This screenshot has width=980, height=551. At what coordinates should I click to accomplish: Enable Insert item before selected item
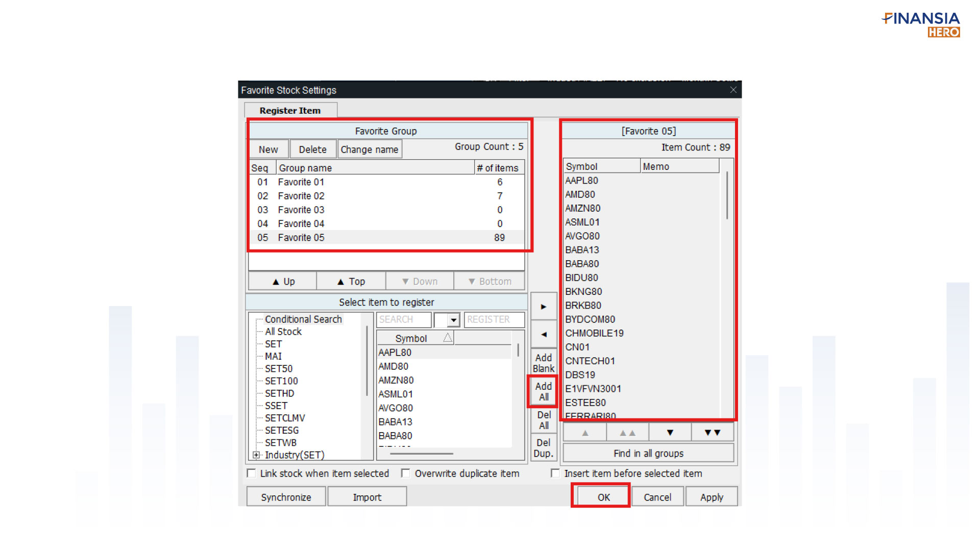(555, 473)
